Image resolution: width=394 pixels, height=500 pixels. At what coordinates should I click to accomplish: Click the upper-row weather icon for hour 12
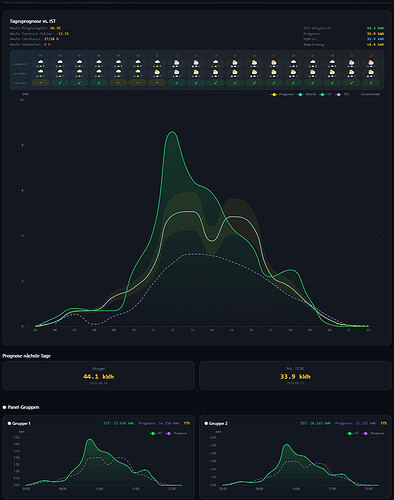pyautogui.click(x=177, y=62)
